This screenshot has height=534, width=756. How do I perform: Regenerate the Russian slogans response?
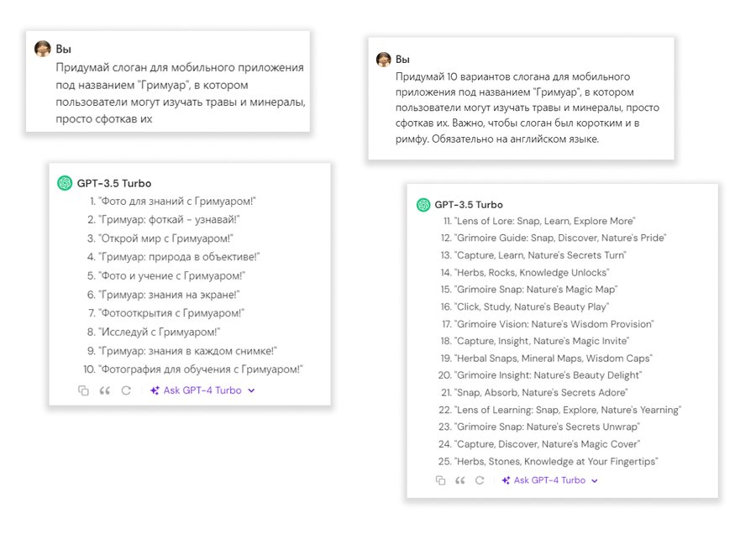pos(127,390)
